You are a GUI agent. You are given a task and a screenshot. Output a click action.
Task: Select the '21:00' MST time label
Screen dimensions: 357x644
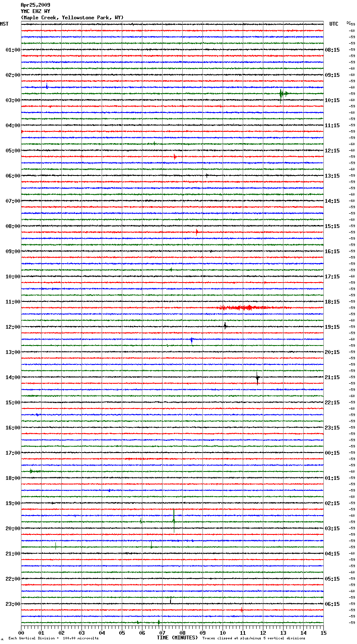(x=13, y=554)
